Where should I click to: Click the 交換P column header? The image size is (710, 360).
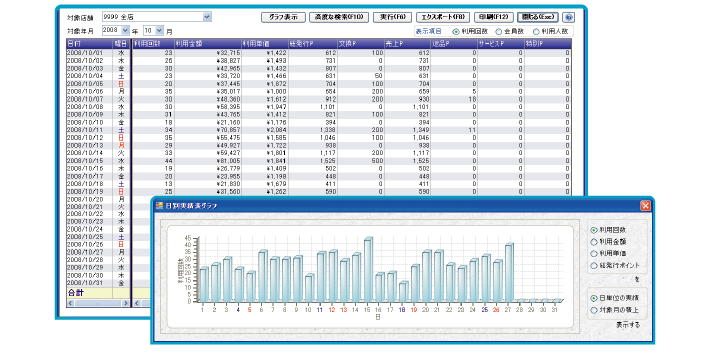click(x=361, y=44)
